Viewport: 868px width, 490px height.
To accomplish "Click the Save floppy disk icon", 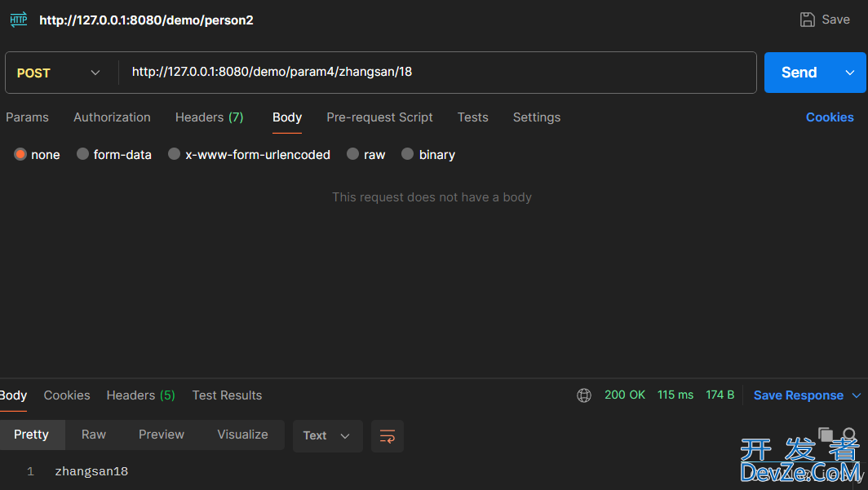I will [x=807, y=20].
